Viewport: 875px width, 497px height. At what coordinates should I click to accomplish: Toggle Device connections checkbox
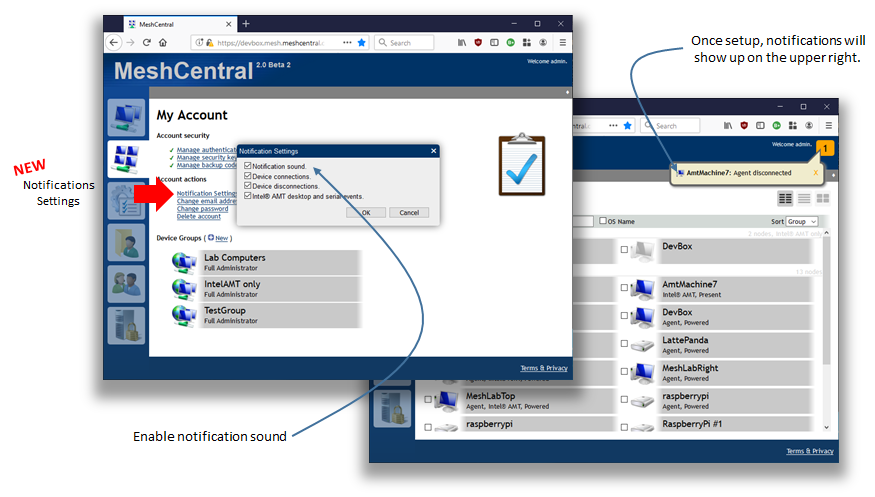(248, 176)
